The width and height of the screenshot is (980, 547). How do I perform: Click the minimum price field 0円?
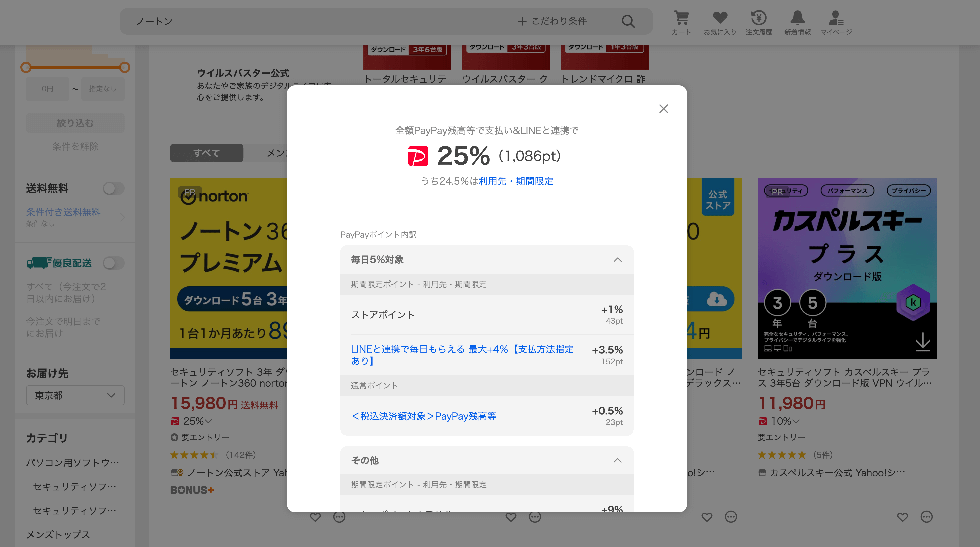[x=48, y=89]
